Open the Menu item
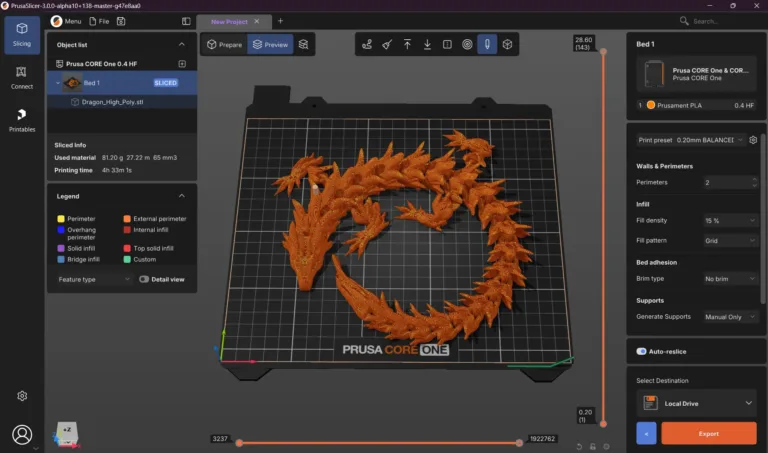 click(66, 21)
